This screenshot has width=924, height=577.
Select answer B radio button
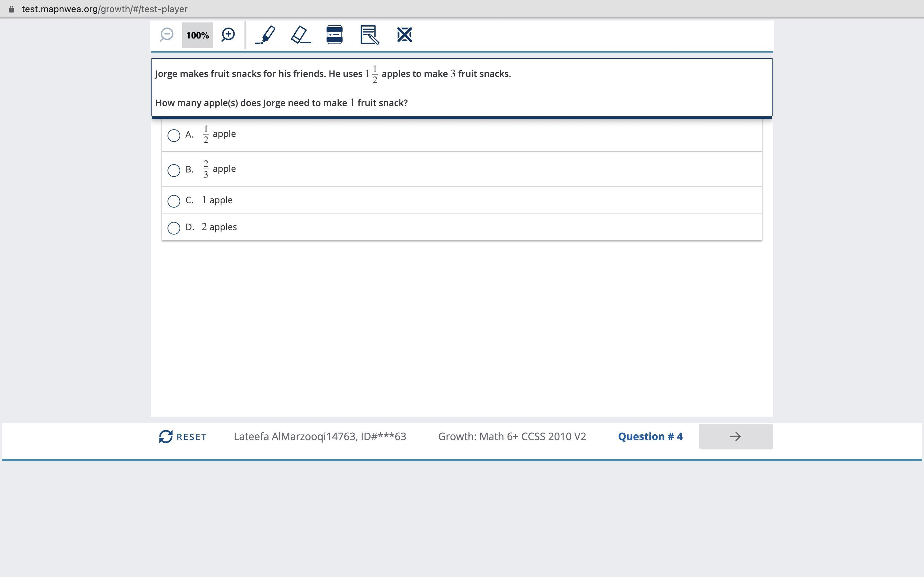point(174,170)
